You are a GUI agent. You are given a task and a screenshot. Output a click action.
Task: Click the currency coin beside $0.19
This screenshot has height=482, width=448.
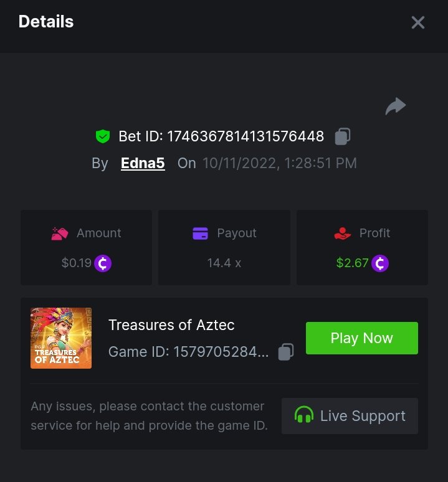pyautogui.click(x=103, y=263)
